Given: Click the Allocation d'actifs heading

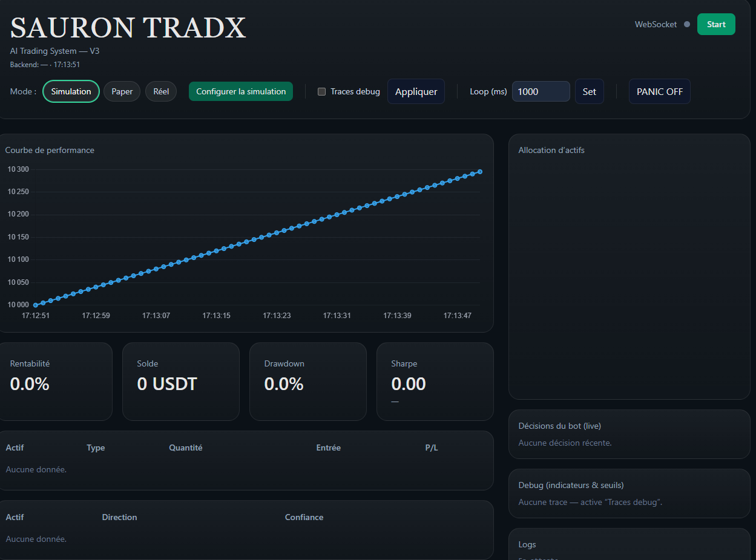Looking at the screenshot, I should tap(551, 150).
